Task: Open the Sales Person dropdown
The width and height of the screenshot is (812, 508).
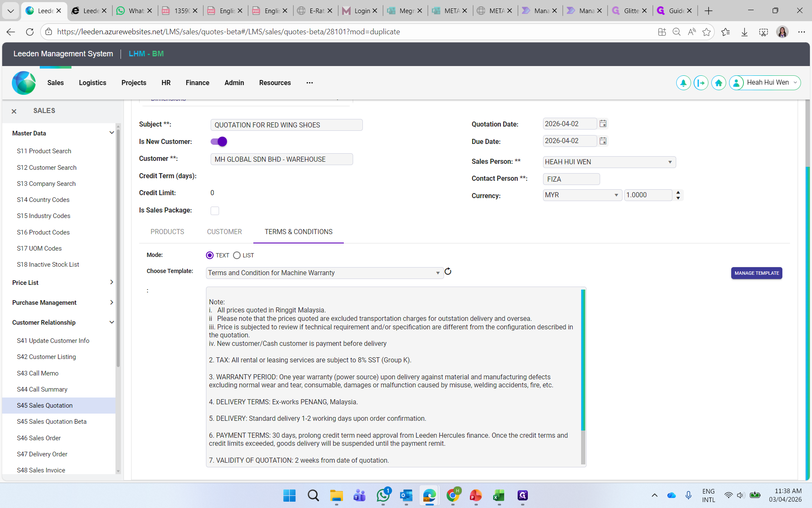Action: tap(609, 162)
